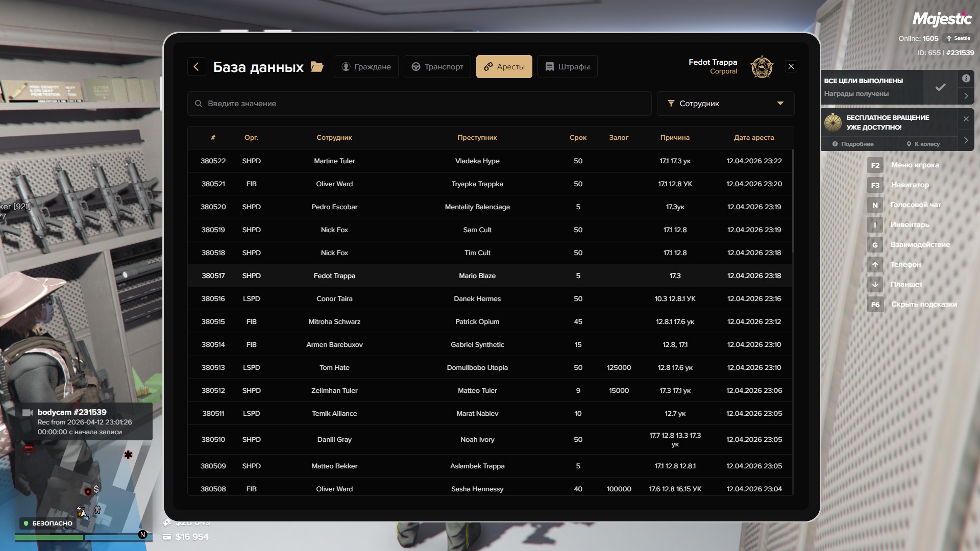The width and height of the screenshot is (980, 551).
Task: Dismiss the free spin notification
Action: pos(966,119)
